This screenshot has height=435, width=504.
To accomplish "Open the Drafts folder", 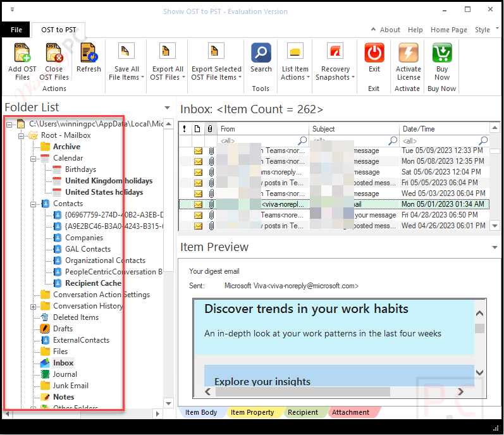I will click(x=63, y=329).
